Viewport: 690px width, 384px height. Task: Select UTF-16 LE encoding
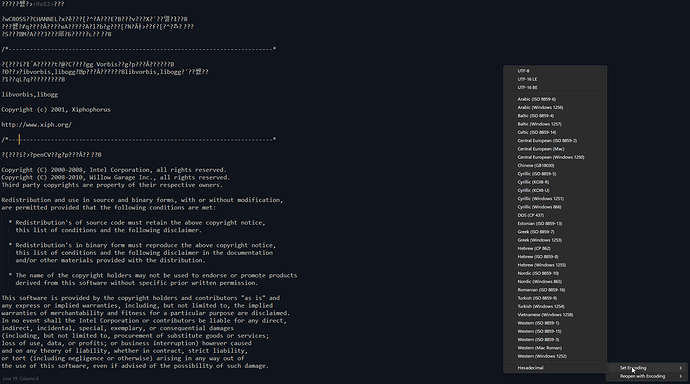(555, 79)
